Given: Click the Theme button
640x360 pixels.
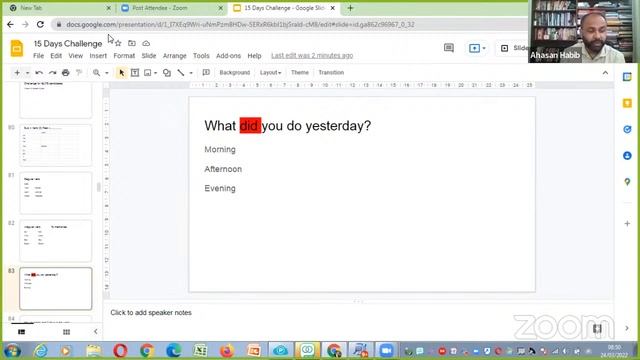Looking at the screenshot, I should 300,73.
